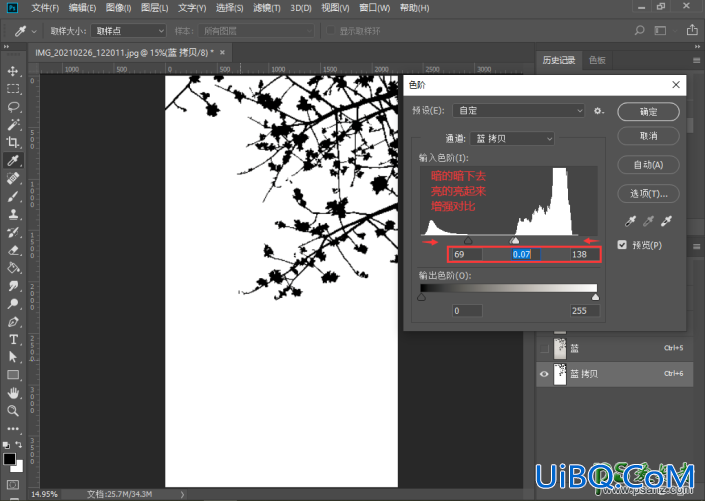Open the 图层(L) menu
This screenshot has height=501, width=705.
(154, 8)
